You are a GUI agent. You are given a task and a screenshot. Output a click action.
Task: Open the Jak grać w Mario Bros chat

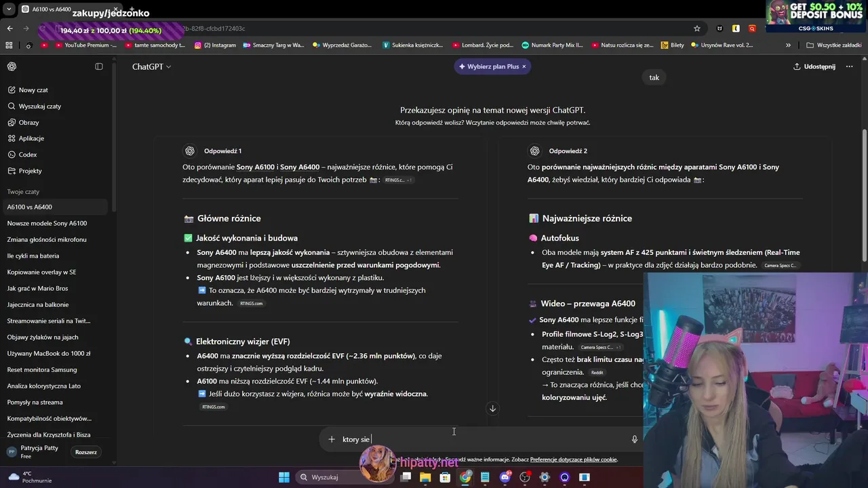point(54,288)
